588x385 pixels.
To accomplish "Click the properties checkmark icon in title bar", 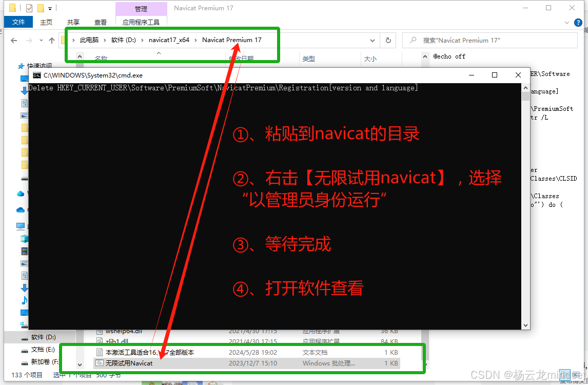I will click(x=29, y=8).
